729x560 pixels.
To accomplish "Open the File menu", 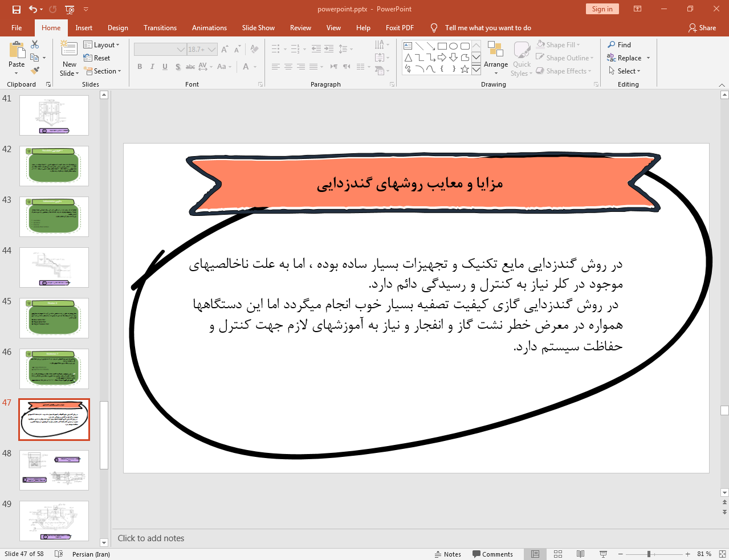I will (17, 28).
